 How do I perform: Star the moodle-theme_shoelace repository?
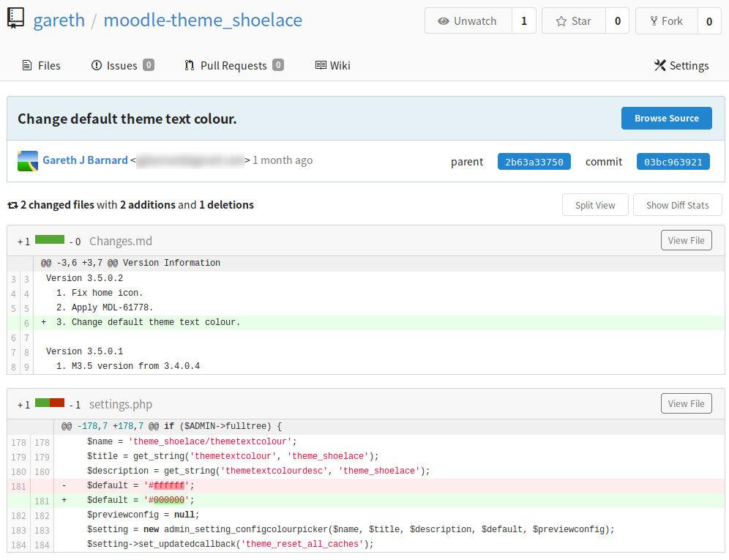[x=574, y=21]
